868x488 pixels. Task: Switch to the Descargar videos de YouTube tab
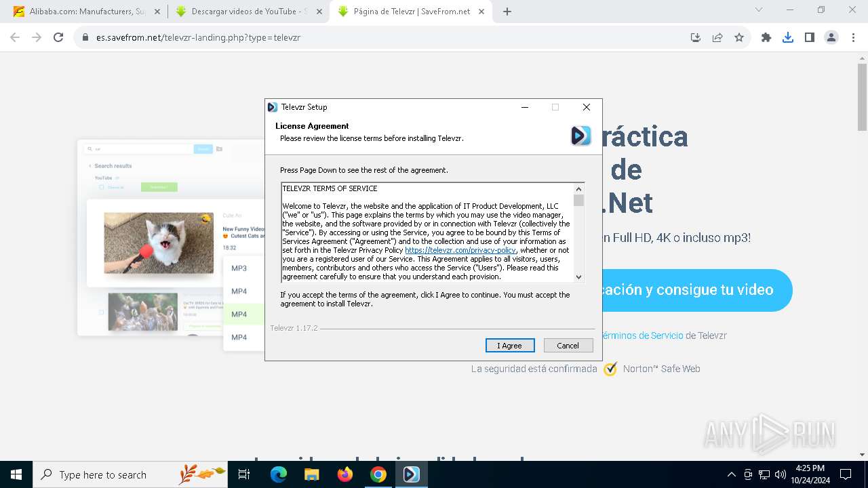pyautogui.click(x=249, y=12)
